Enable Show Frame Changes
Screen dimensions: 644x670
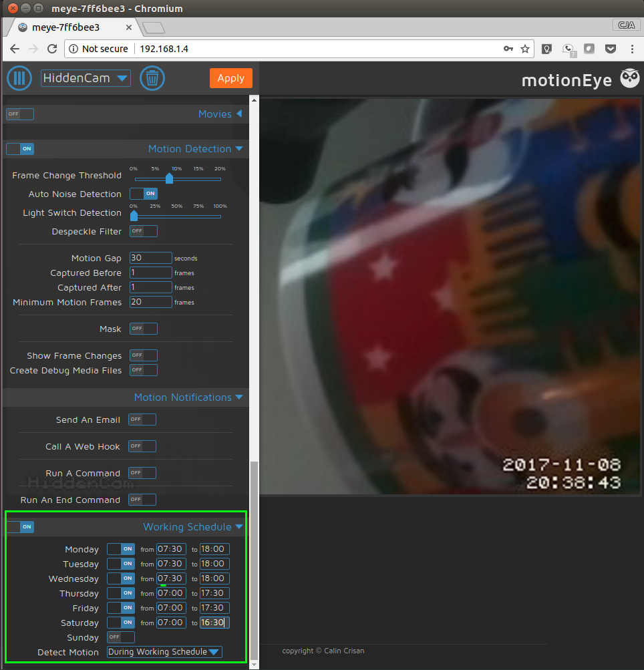pyautogui.click(x=144, y=355)
